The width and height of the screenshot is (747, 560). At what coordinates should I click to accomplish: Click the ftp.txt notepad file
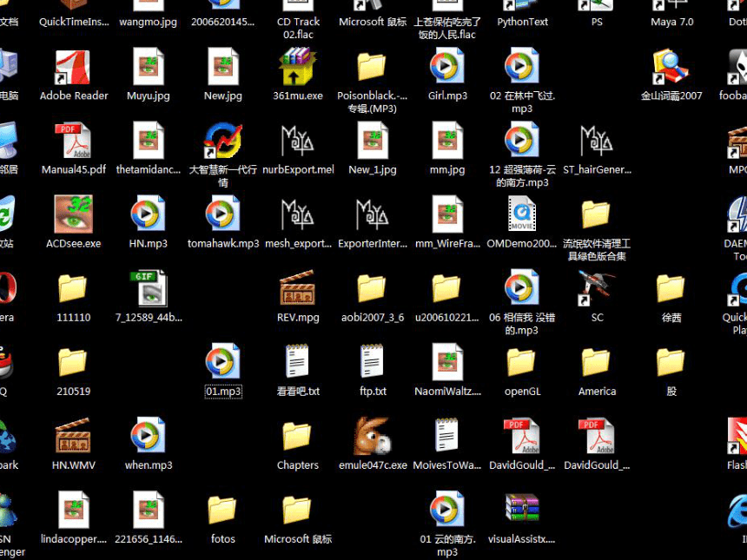[x=372, y=362]
